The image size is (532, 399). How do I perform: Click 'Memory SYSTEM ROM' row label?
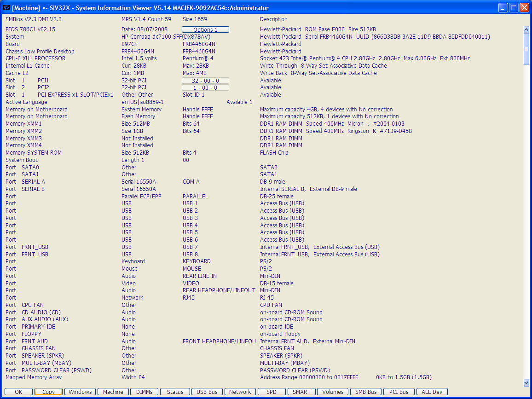click(34, 153)
